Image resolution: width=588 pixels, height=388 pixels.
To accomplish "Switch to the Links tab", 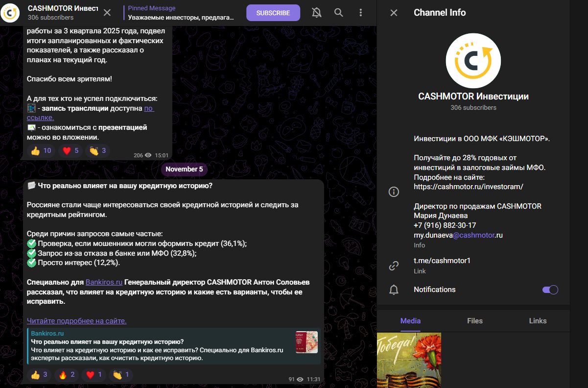I will [537, 321].
